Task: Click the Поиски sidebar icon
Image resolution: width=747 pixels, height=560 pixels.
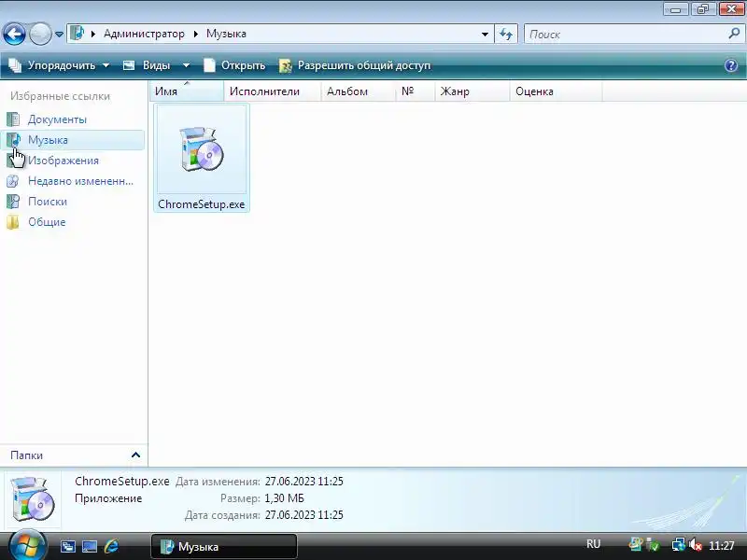Action: 13,202
